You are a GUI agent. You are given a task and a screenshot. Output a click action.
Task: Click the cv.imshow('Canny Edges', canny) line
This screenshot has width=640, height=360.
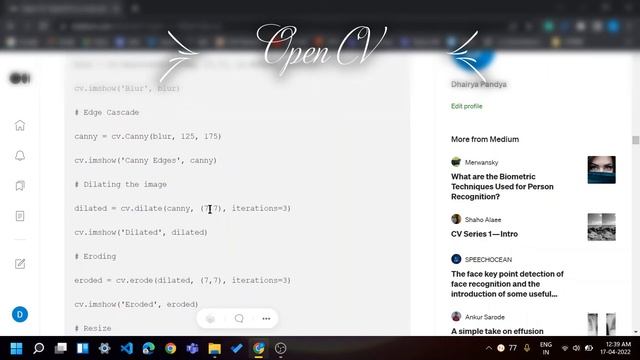[145, 160]
